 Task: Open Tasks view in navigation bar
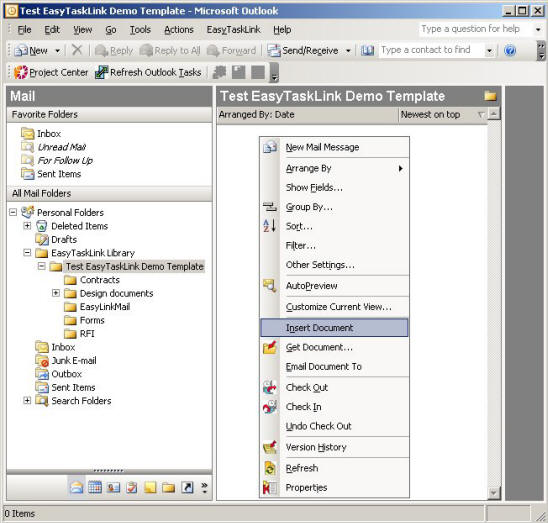point(132,487)
